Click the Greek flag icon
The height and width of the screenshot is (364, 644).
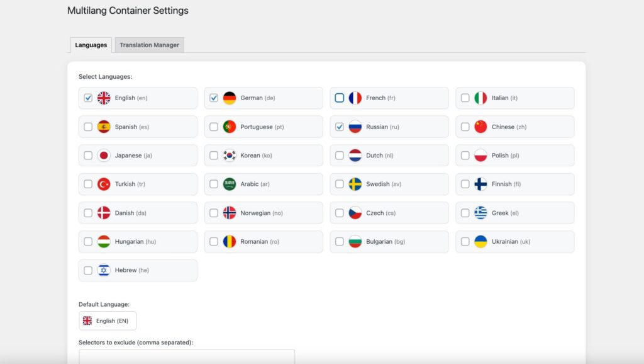[481, 213]
